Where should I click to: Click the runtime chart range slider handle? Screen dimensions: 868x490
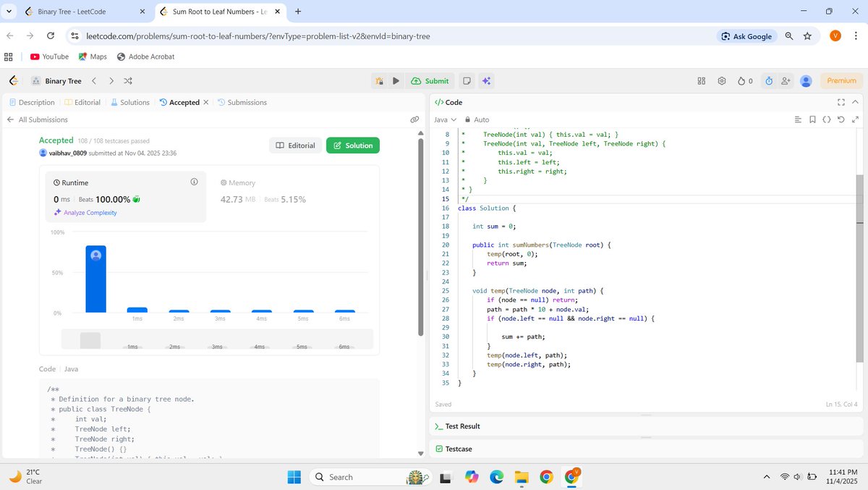[x=90, y=340]
